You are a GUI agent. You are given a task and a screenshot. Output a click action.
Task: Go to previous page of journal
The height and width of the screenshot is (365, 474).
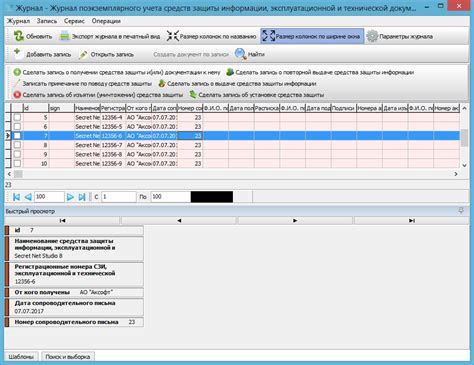[x=28, y=197]
